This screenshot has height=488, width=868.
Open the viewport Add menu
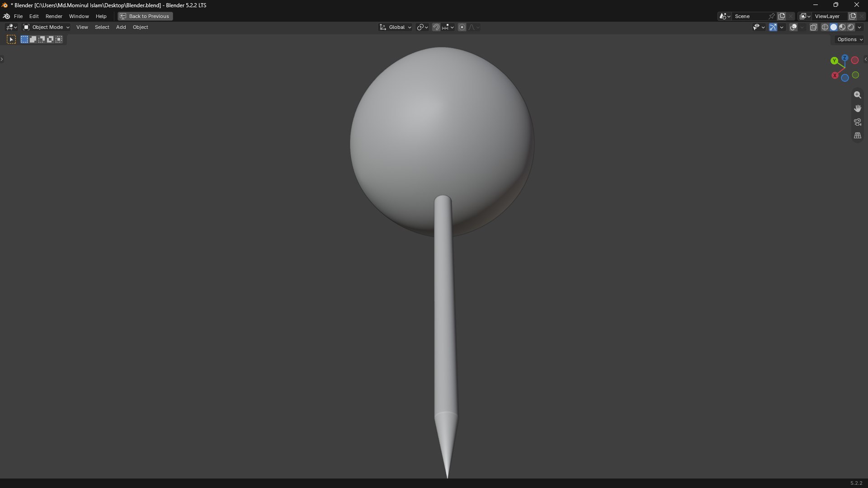click(x=121, y=27)
